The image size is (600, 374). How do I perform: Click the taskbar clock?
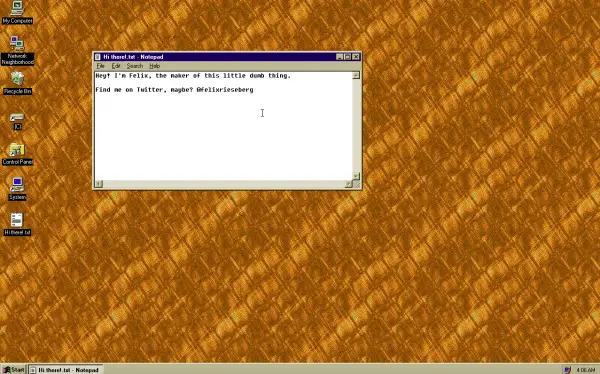585,370
